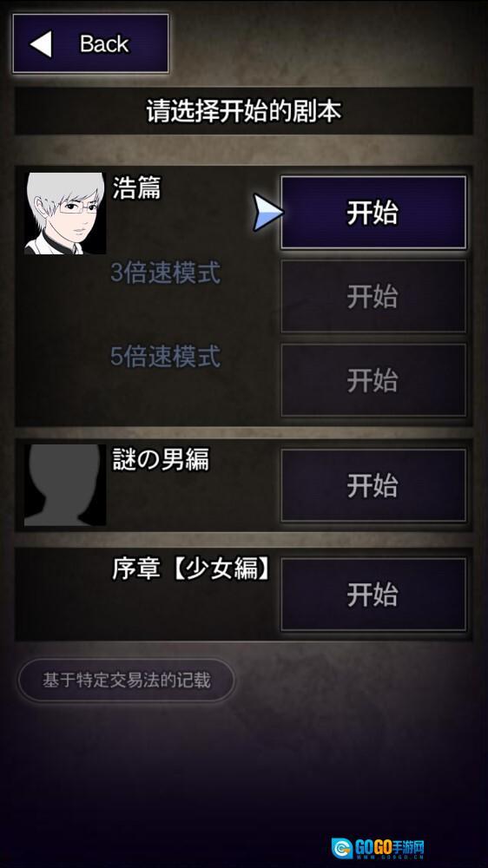Image resolution: width=488 pixels, height=868 pixels.
Task: Click the 謎の男編 chapter title
Action: (x=162, y=459)
